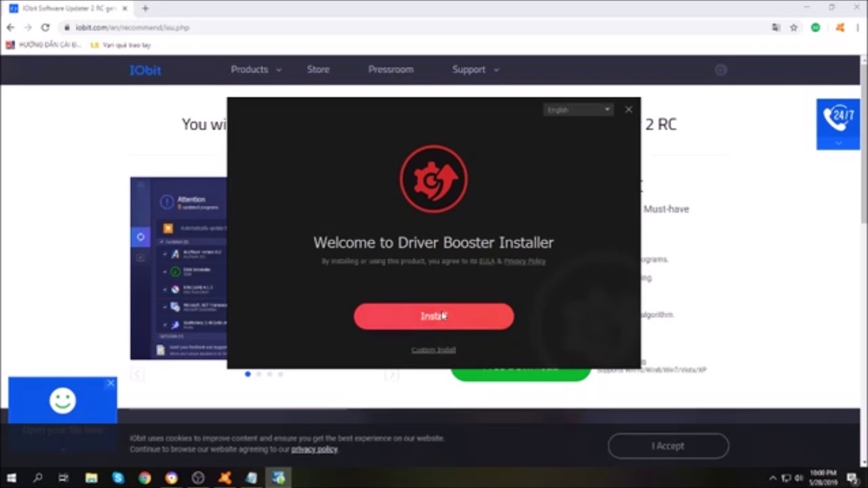Click the Driver Booster gear logo

tap(433, 179)
